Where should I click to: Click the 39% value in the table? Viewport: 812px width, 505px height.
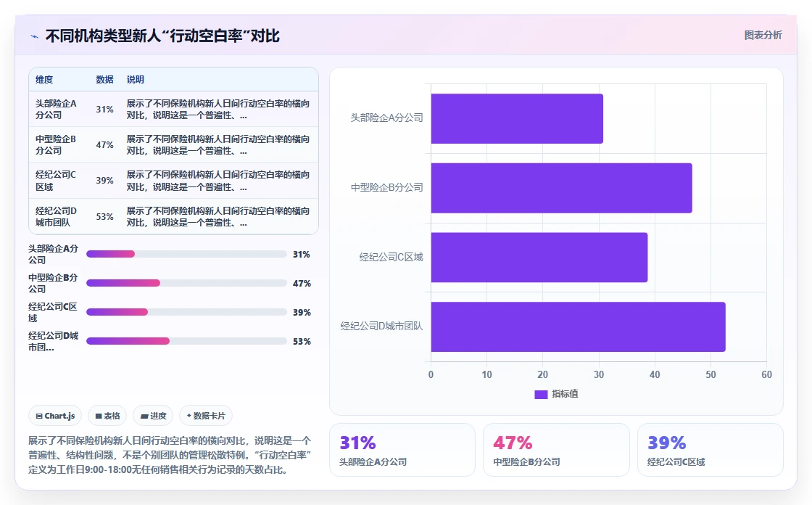pyautogui.click(x=104, y=181)
